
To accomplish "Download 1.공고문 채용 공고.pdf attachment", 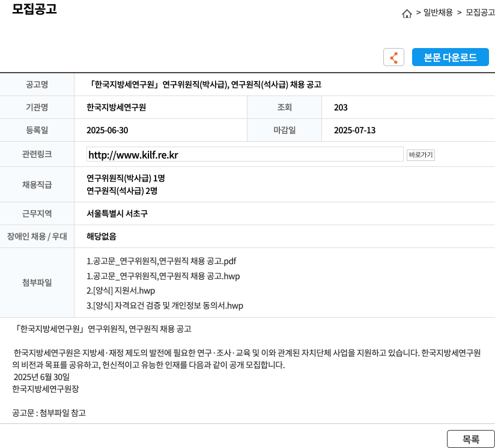I will pyautogui.click(x=162, y=261).
